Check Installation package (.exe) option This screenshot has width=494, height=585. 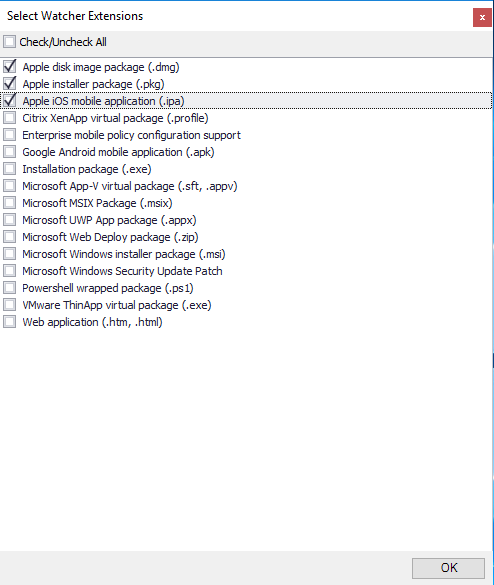pyautogui.click(x=9, y=169)
